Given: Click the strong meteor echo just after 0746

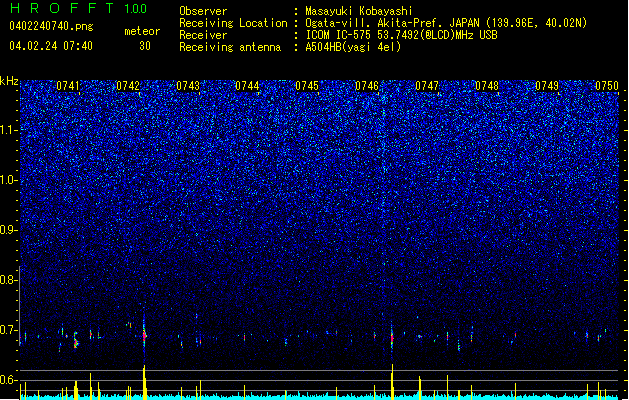Looking at the screenshot, I should pos(392,338).
